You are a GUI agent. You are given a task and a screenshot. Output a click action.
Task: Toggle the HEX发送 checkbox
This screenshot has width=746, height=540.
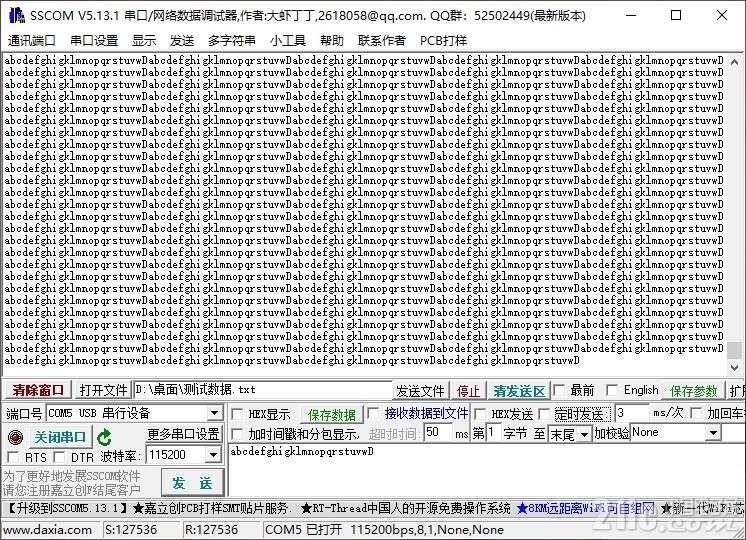tap(480, 414)
